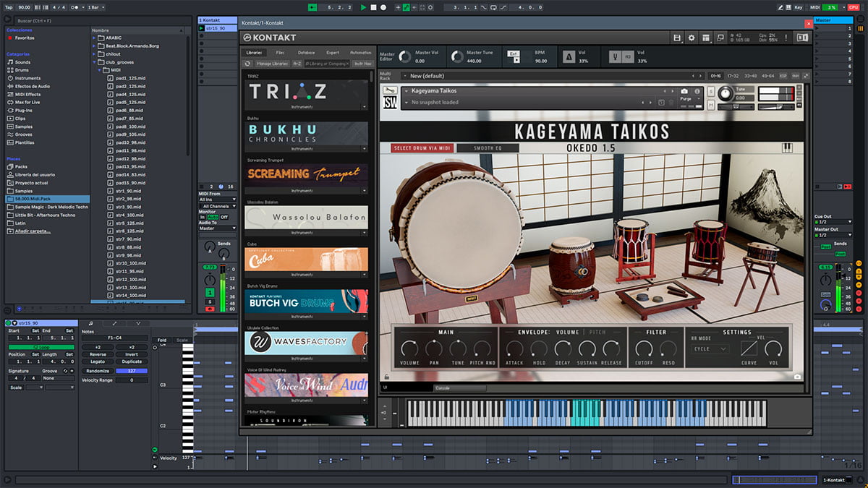Open the Purge dropdown menu

(689, 99)
